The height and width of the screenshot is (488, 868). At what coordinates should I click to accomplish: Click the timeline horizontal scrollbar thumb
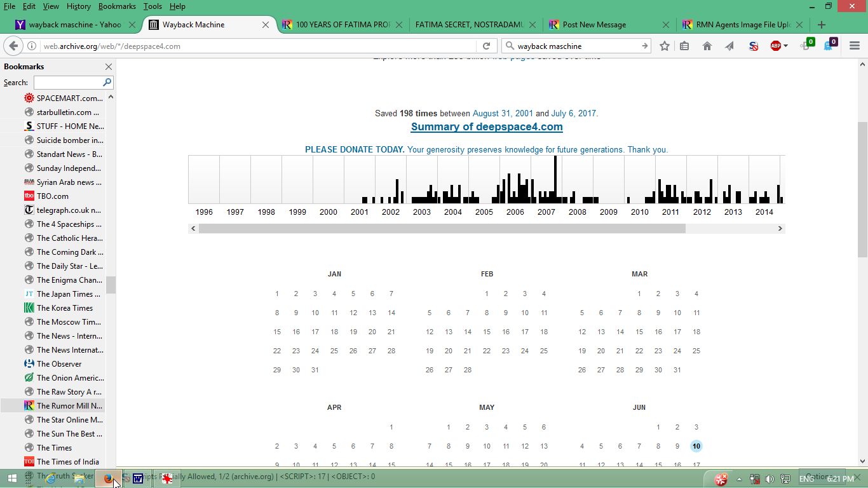coord(442,228)
